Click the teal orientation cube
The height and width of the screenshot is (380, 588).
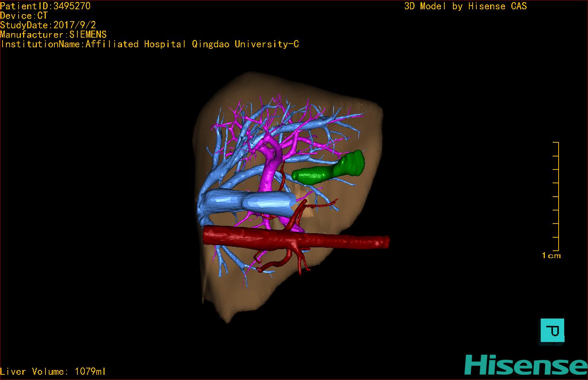pyautogui.click(x=552, y=330)
